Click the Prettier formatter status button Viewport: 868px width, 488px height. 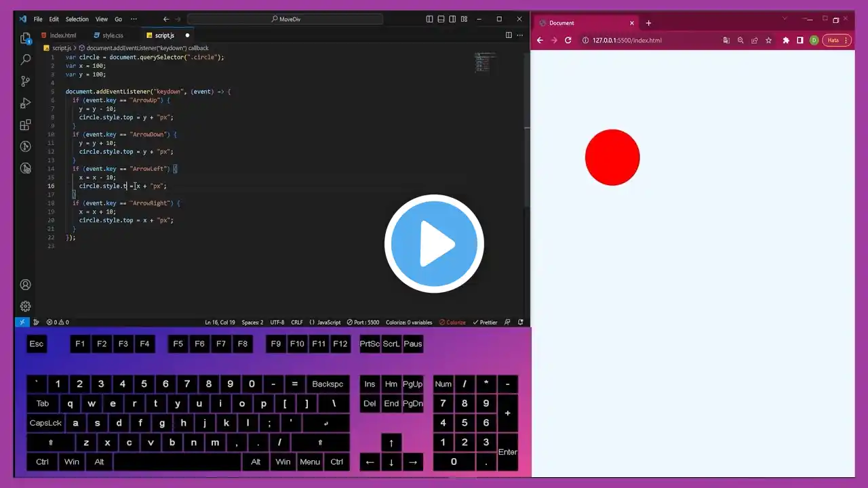coord(485,323)
